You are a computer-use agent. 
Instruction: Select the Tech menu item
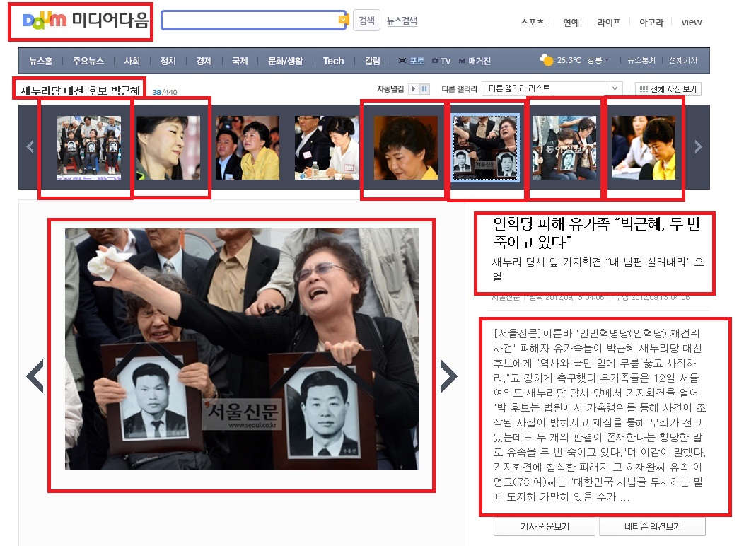(x=334, y=61)
